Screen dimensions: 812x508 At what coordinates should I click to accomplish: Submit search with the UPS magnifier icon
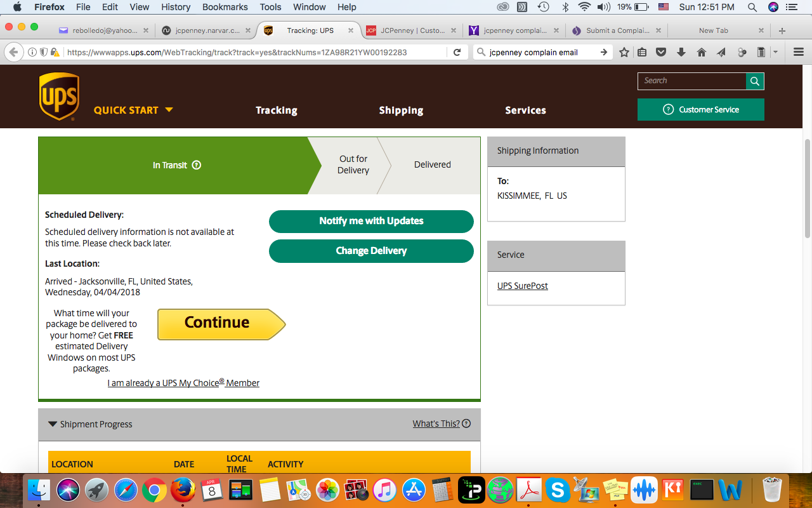point(754,81)
